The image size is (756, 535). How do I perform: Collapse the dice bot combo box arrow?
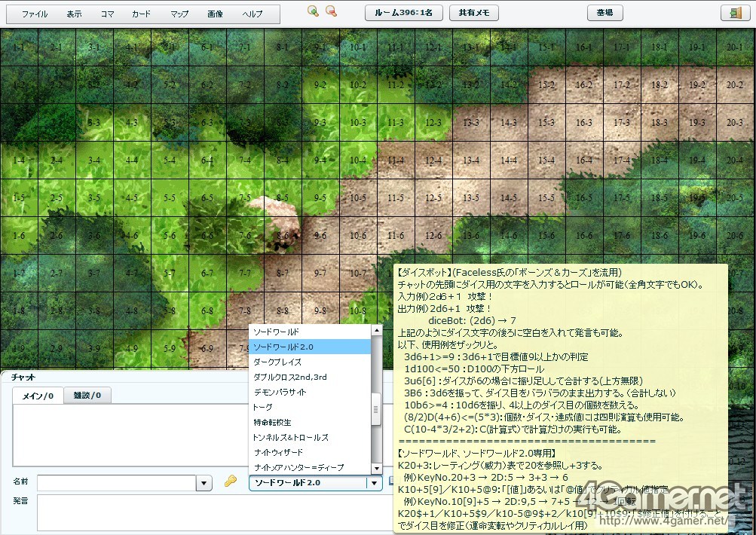pos(375,483)
